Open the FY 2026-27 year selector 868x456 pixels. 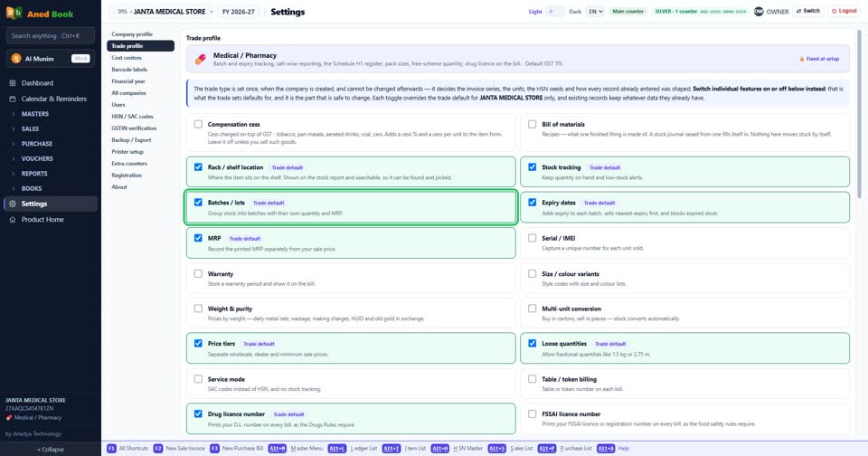click(238, 12)
